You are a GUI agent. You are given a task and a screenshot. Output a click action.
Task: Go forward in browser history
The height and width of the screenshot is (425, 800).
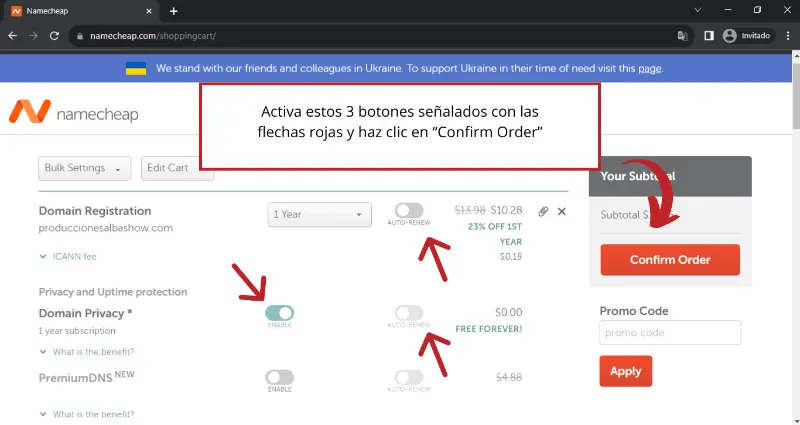click(33, 36)
